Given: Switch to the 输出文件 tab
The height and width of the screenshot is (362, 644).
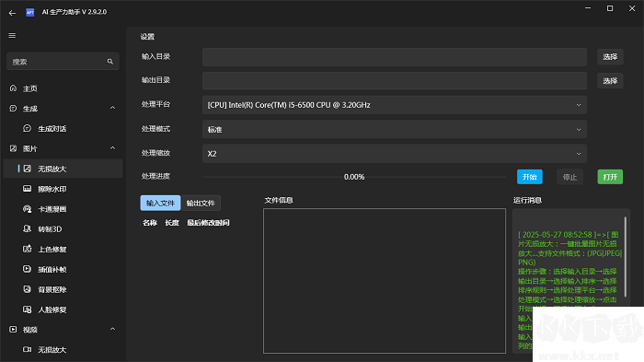Looking at the screenshot, I should (x=201, y=203).
